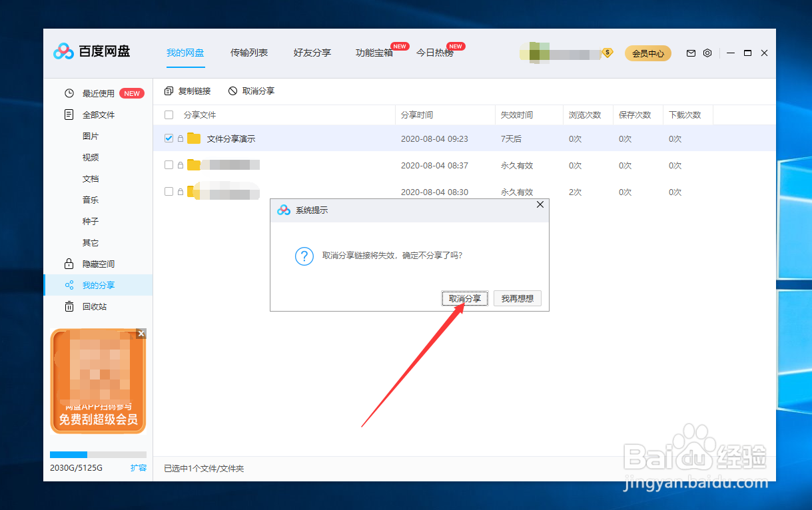Click the 下载次数 column header
The width and height of the screenshot is (812, 510).
point(685,115)
